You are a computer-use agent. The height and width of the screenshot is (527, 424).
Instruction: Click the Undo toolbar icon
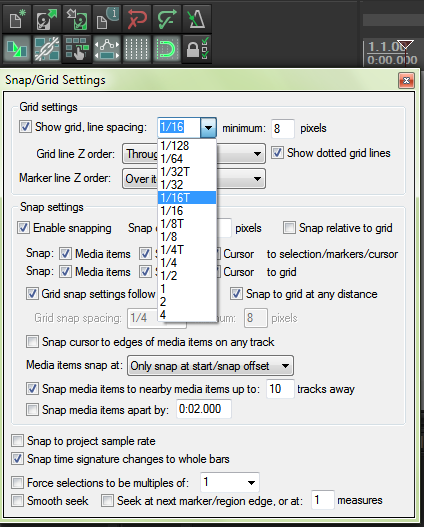[136, 19]
